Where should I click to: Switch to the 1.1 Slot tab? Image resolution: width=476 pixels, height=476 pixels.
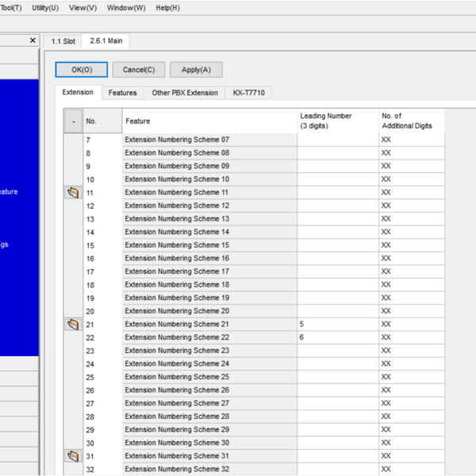(63, 41)
